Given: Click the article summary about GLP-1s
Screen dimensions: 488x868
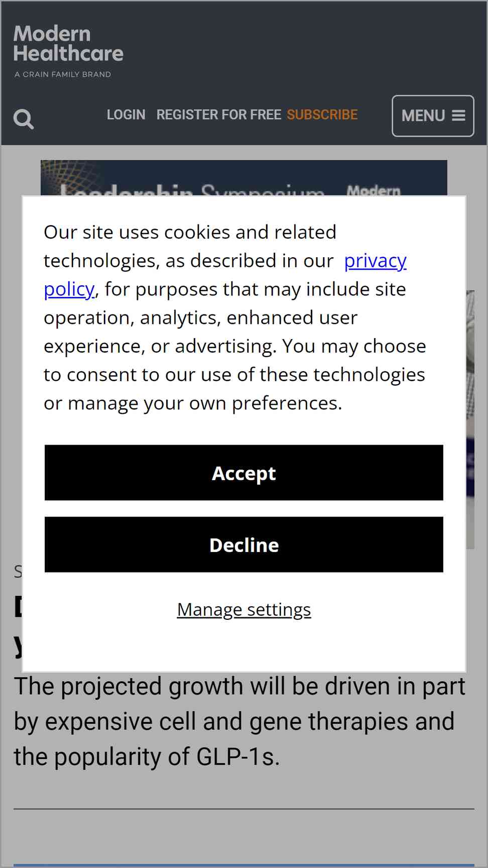Looking at the screenshot, I should [x=239, y=721].
